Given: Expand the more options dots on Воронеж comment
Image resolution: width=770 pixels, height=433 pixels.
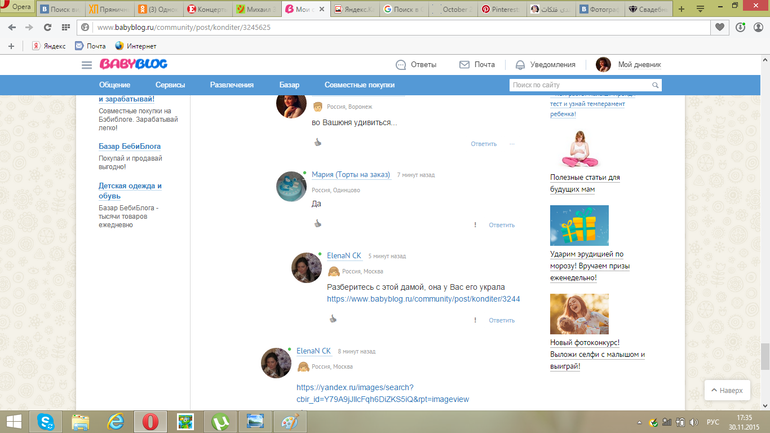Looking at the screenshot, I should click(512, 144).
